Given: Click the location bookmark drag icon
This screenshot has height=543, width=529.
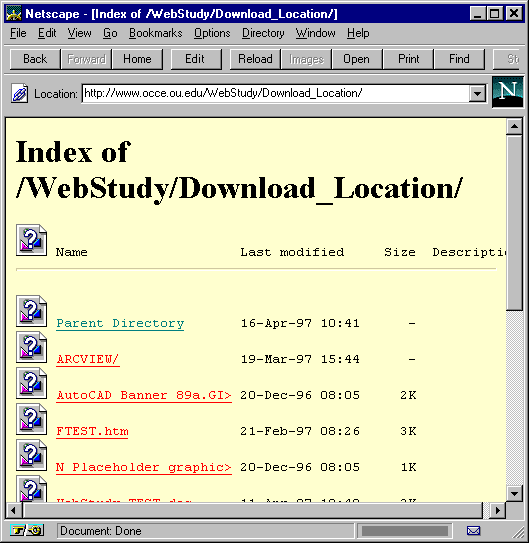Looking at the screenshot, I should (x=19, y=93).
